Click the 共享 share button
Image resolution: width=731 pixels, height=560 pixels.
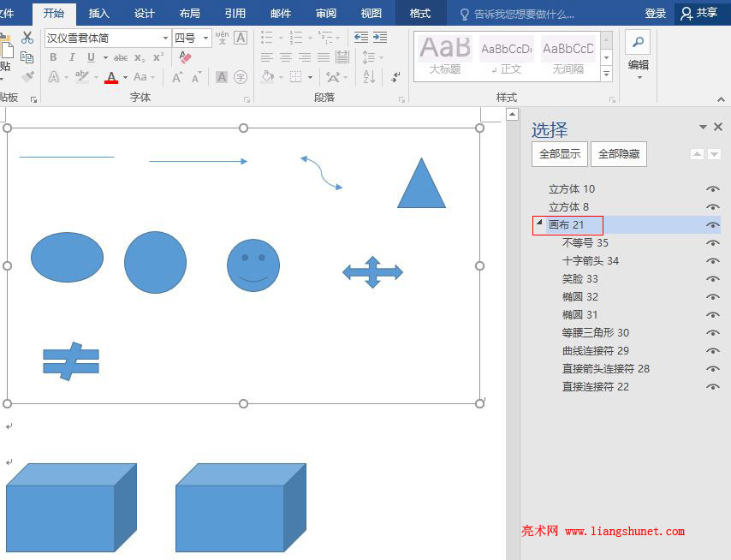(701, 14)
